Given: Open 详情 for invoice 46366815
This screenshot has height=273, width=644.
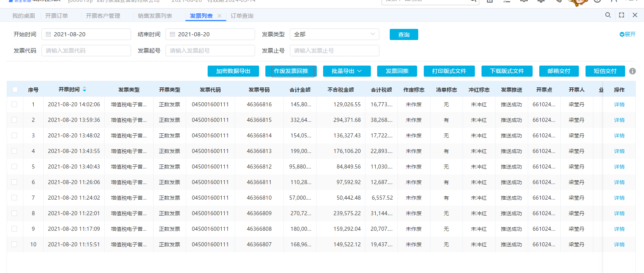Looking at the screenshot, I should coord(619,120).
